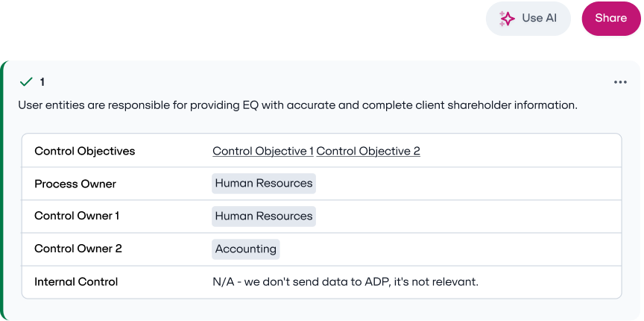This screenshot has width=644, height=321.
Task: Click the green status bar on card edge
Action: [3, 190]
